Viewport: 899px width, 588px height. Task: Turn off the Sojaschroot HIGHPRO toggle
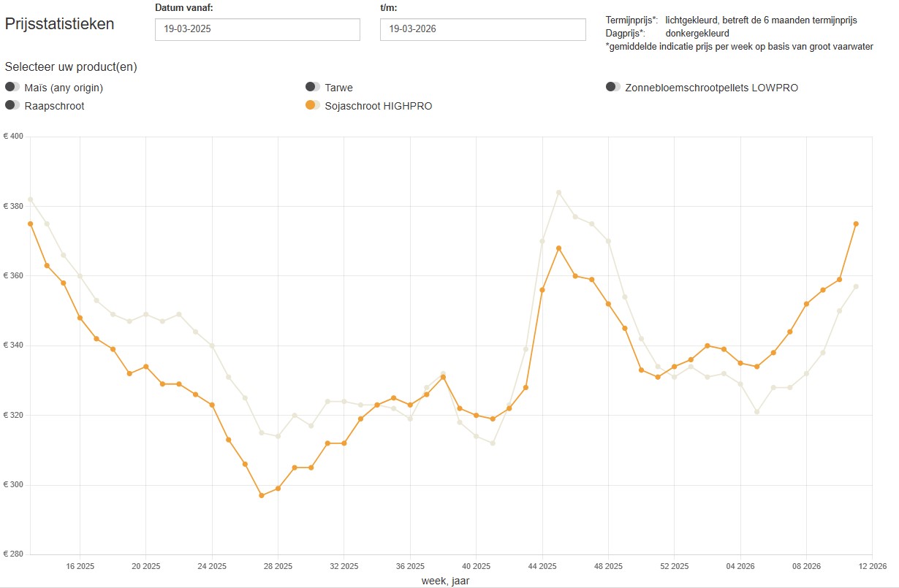click(313, 106)
